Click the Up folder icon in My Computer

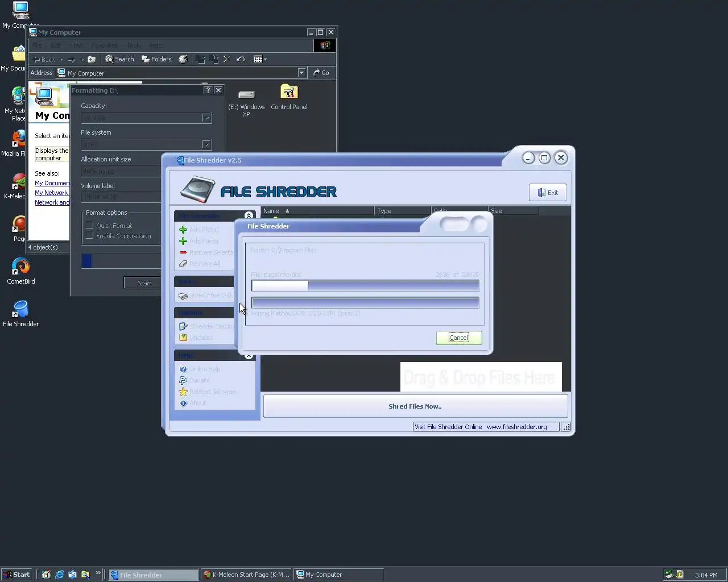92,59
